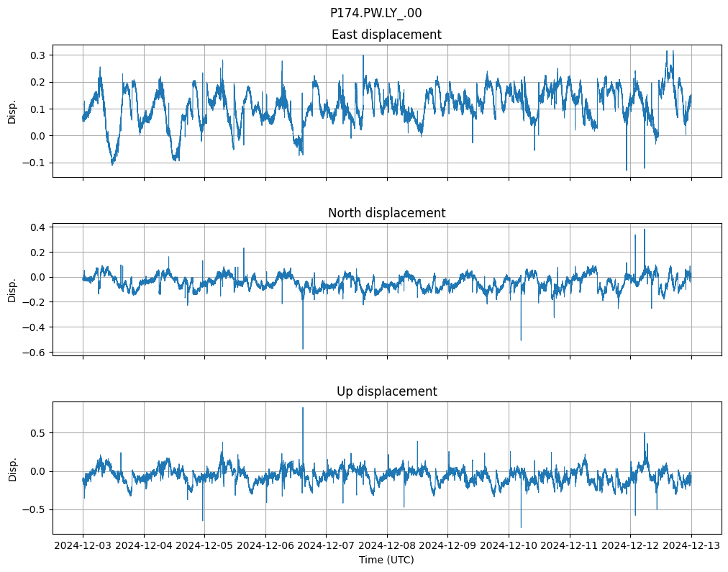728x572 pixels.
Task: Click the deepest negative spike in North plot
Action: [x=303, y=348]
